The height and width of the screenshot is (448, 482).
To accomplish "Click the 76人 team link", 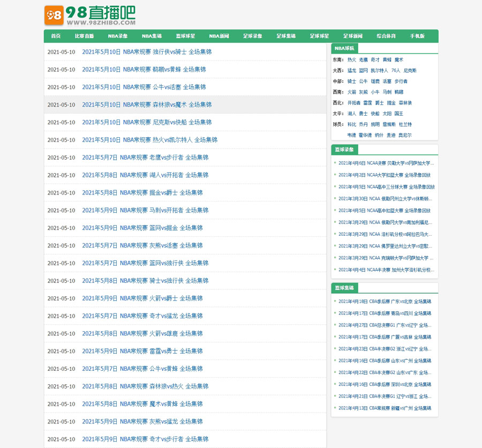I will pyautogui.click(x=396, y=71).
